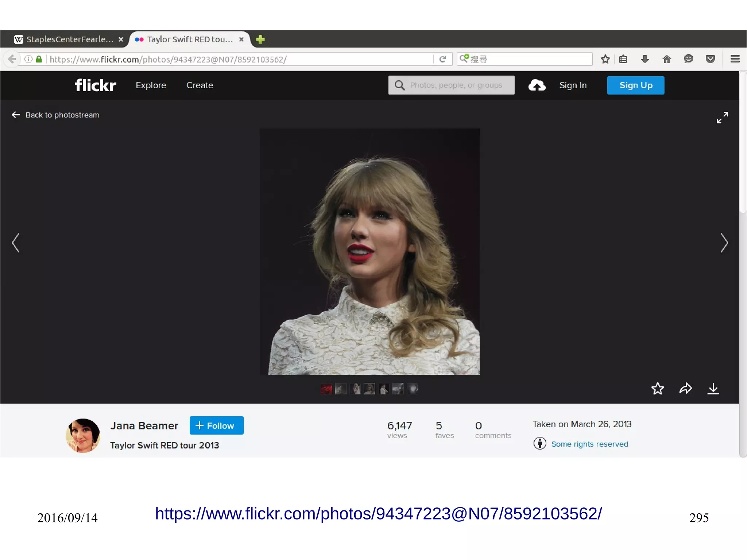Favorite the photo with star icon
Screen dimensions: 747x560
pyautogui.click(x=657, y=389)
